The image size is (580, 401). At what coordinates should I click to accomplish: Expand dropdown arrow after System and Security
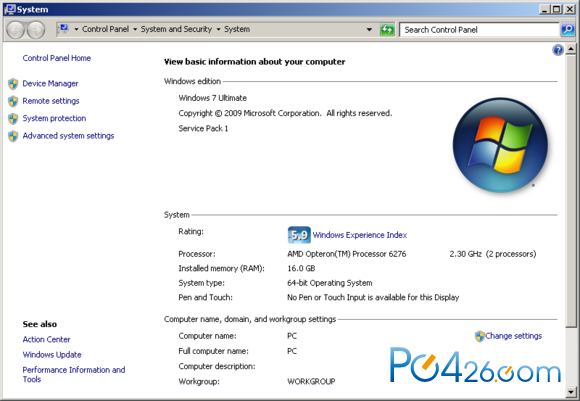[x=218, y=29]
